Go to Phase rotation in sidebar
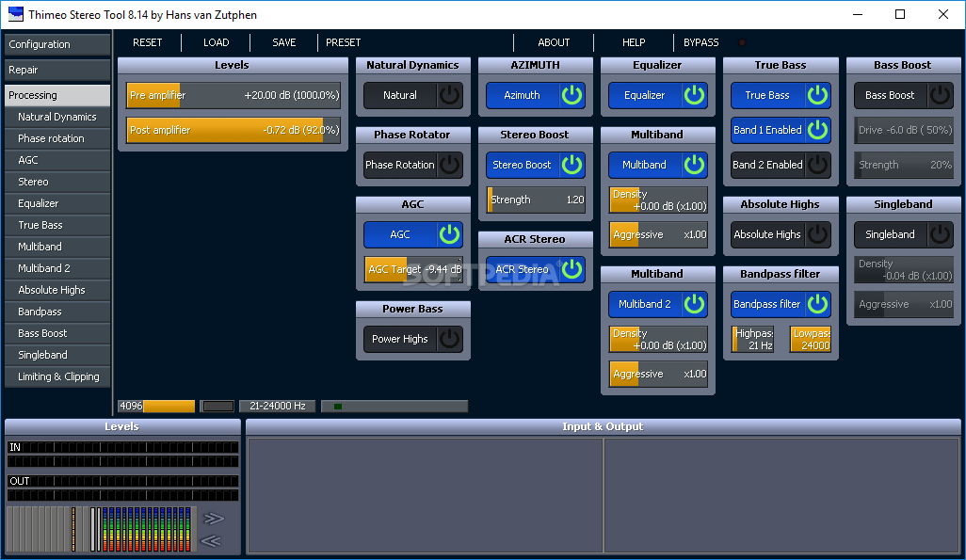The height and width of the screenshot is (560, 966). point(57,138)
